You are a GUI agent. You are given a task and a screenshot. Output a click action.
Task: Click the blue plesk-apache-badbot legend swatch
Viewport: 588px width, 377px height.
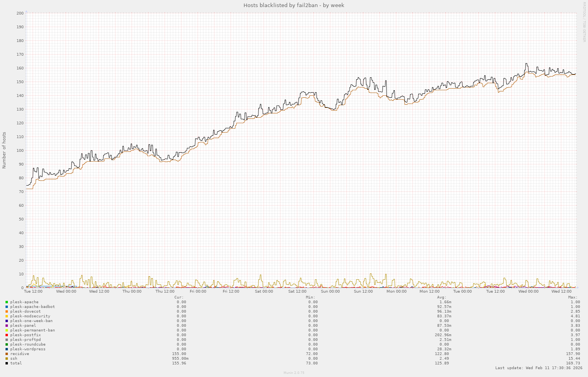(7, 307)
